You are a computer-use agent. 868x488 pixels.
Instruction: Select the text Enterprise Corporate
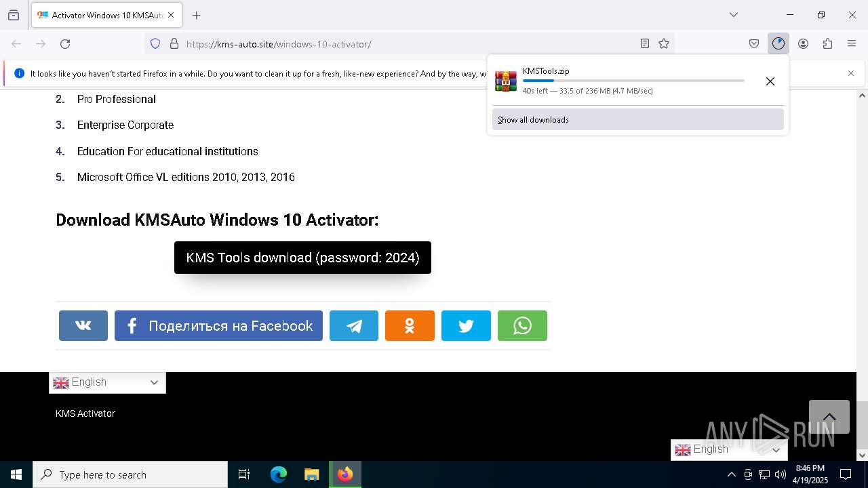click(125, 125)
